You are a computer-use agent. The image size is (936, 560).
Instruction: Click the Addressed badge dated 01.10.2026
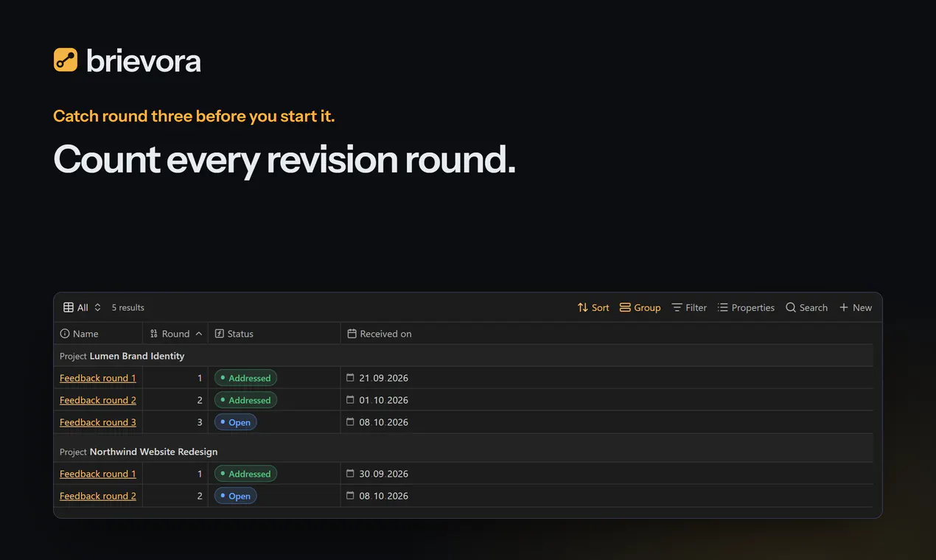[245, 400]
